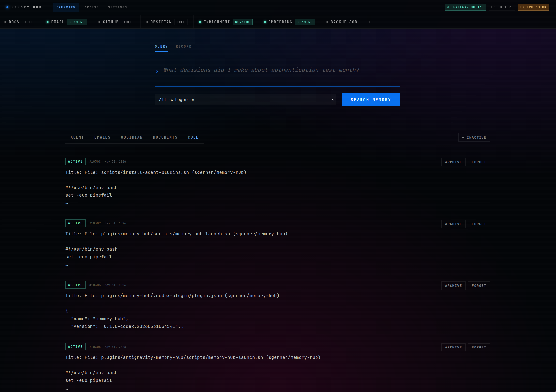Forget memory #10305

(x=479, y=347)
